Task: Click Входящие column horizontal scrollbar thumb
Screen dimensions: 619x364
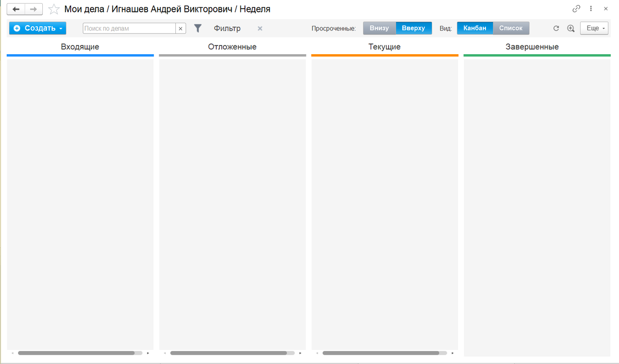Action: (x=76, y=353)
